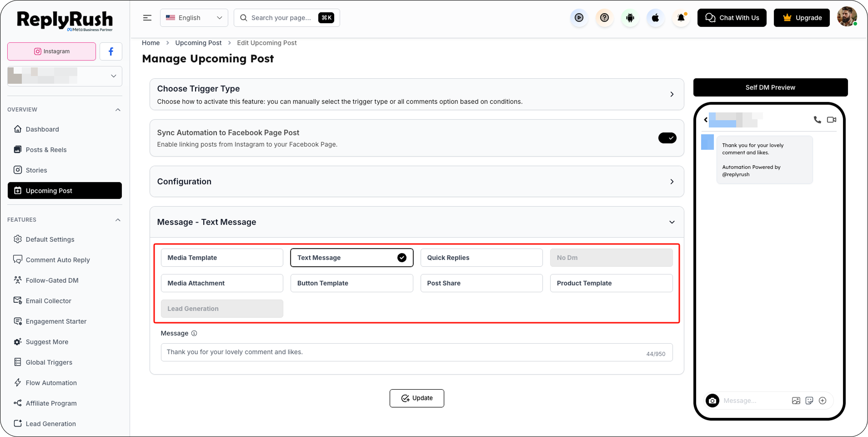868x437 pixels.
Task: Go to Home breadcrumb link
Action: coord(151,43)
